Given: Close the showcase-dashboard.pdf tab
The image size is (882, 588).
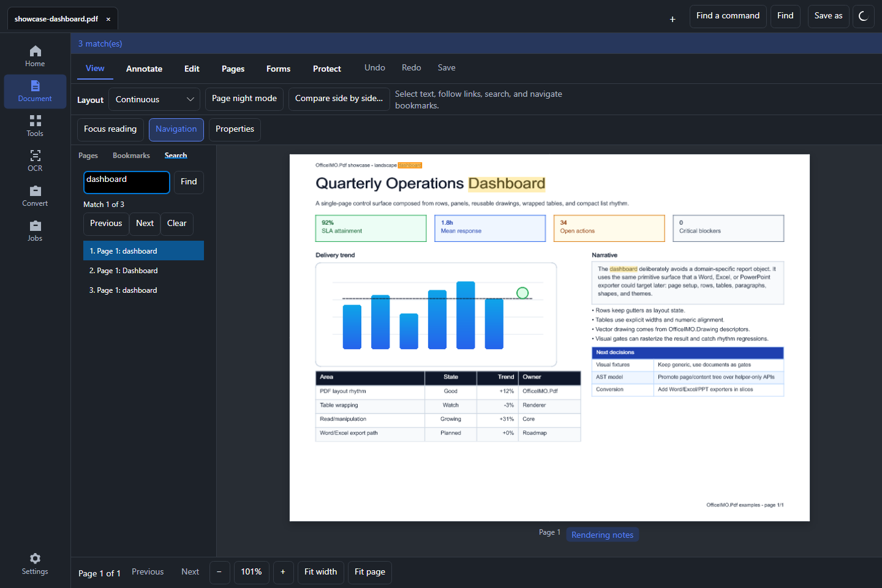Looking at the screenshot, I should click(x=108, y=19).
